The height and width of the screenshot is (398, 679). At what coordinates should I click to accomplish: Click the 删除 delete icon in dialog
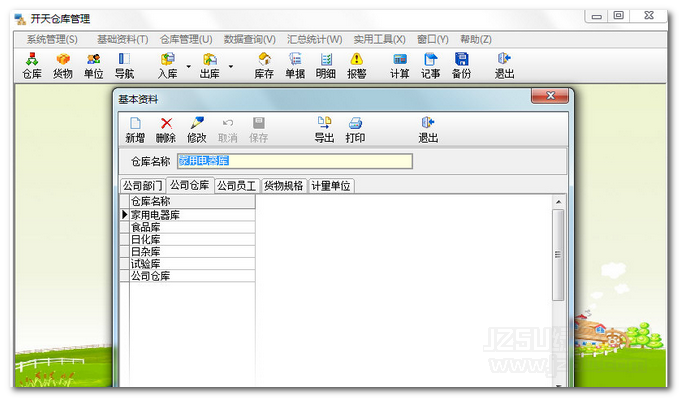(166, 129)
